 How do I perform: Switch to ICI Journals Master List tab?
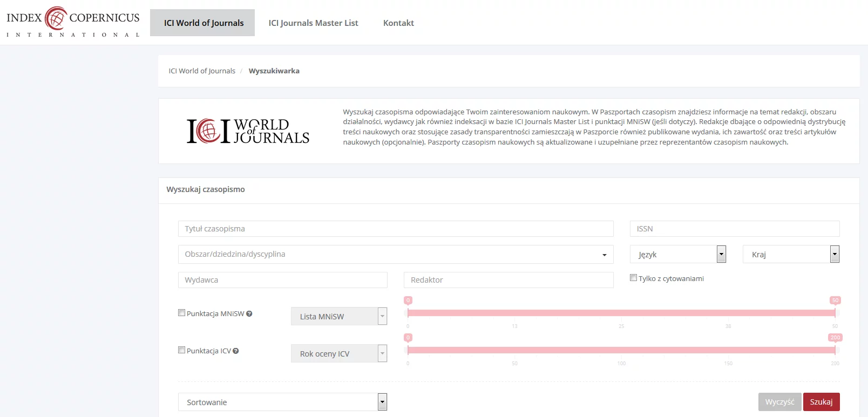point(314,23)
